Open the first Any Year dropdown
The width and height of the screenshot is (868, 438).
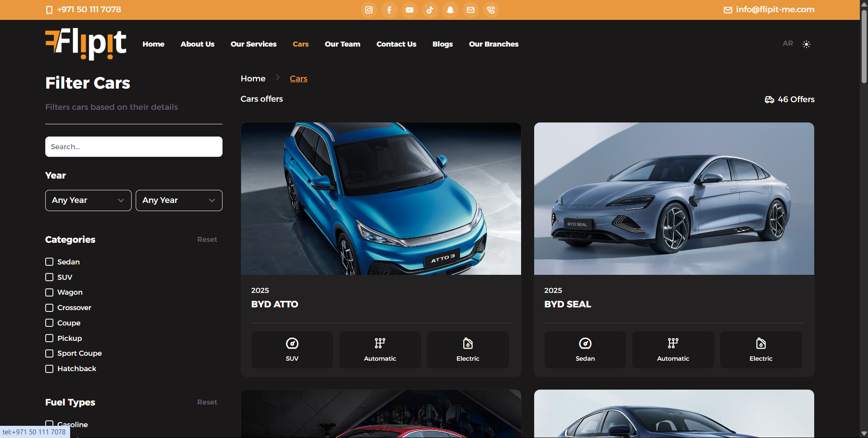(x=88, y=200)
